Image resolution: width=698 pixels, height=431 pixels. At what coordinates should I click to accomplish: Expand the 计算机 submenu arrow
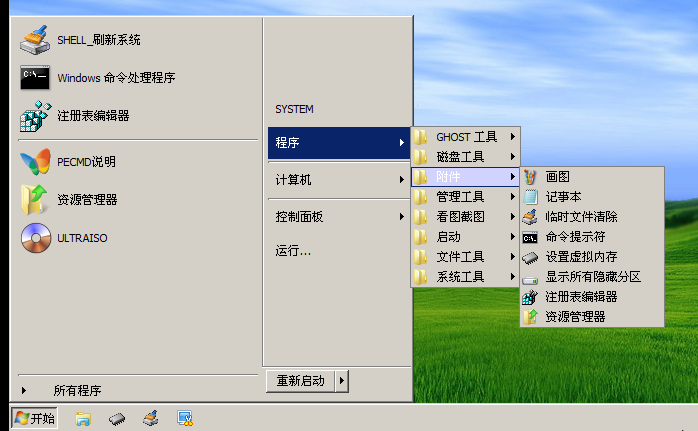click(x=402, y=179)
